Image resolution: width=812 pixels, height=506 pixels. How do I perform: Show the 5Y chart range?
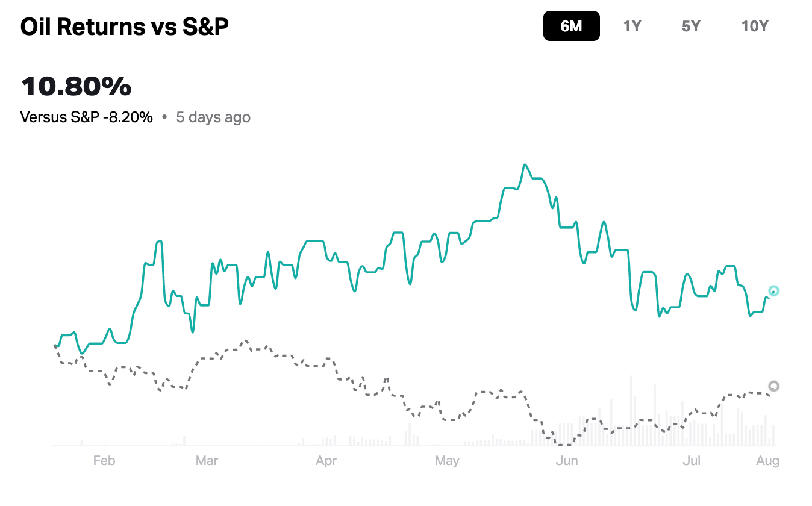[x=691, y=26]
